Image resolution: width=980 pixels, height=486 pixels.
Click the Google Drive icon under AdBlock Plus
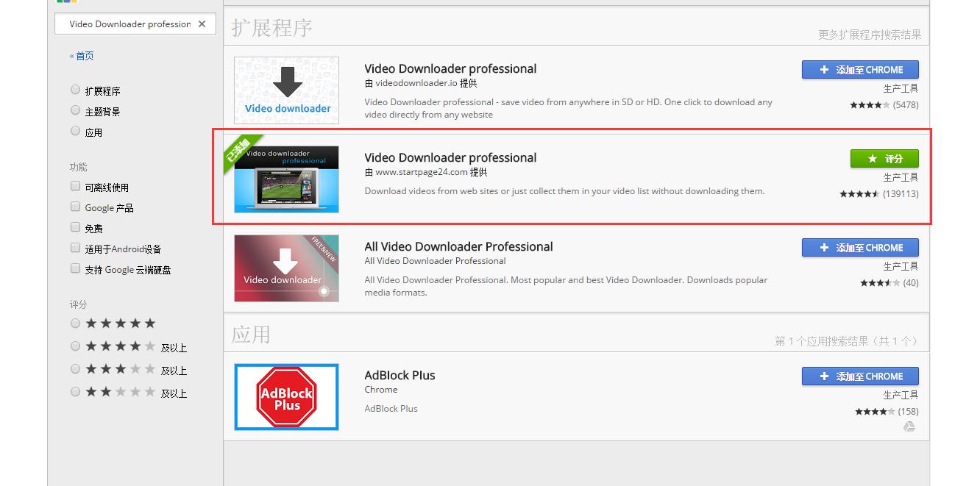point(909,426)
